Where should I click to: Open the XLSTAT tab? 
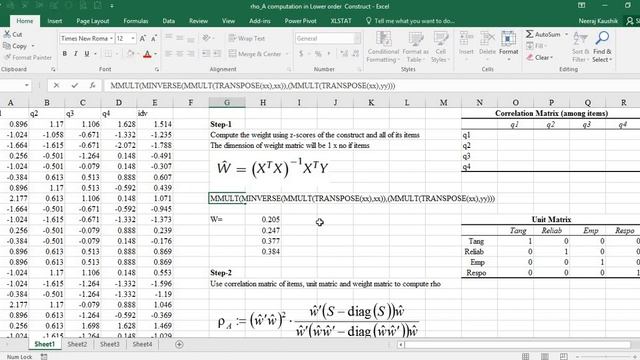341,21
